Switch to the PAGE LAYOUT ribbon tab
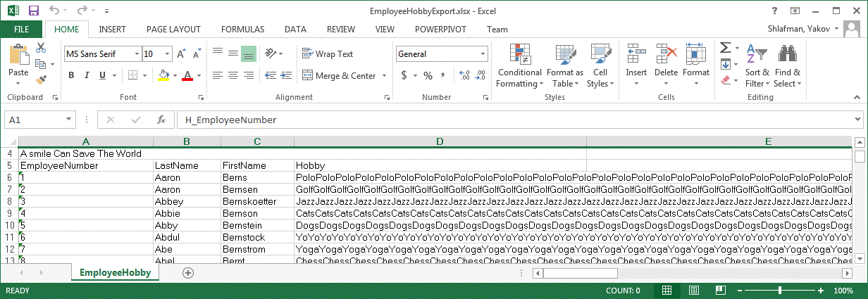 pyautogui.click(x=173, y=29)
